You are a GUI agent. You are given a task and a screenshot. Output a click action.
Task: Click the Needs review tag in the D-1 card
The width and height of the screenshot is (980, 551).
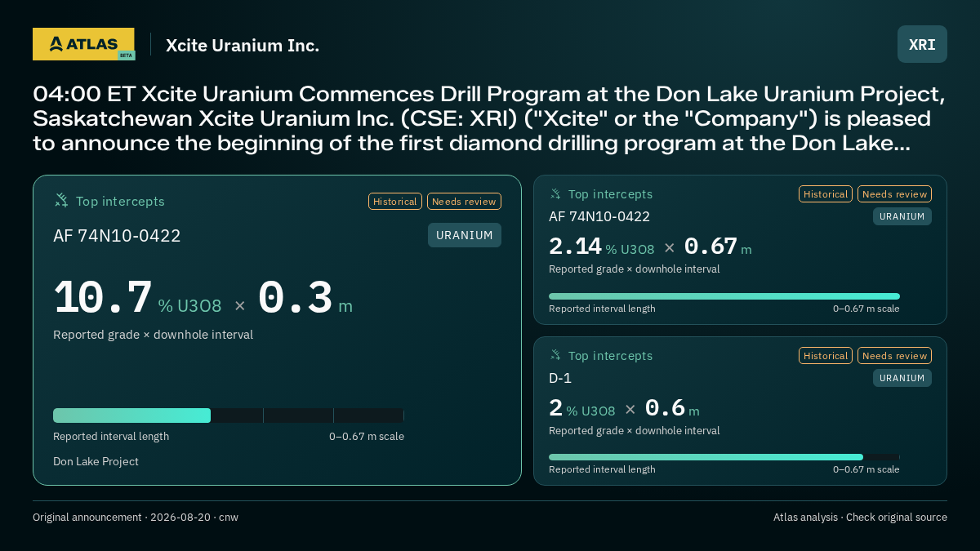894,356
